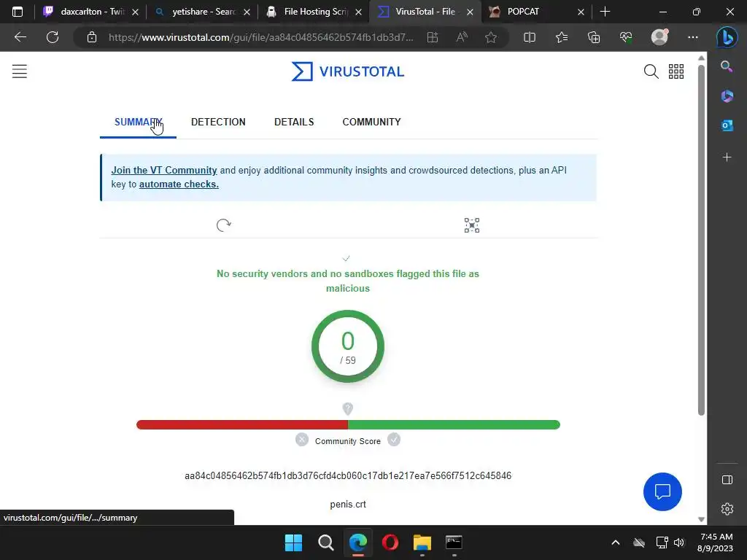This screenshot has height=560, width=747.
Task: Click the 0 / 59 detection score circle
Action: pos(348,346)
